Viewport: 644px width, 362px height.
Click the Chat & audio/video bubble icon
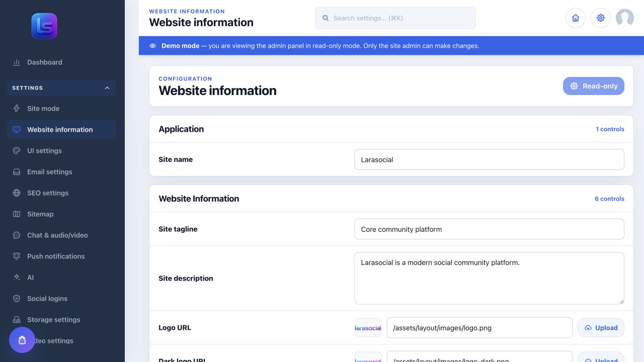pos(17,235)
